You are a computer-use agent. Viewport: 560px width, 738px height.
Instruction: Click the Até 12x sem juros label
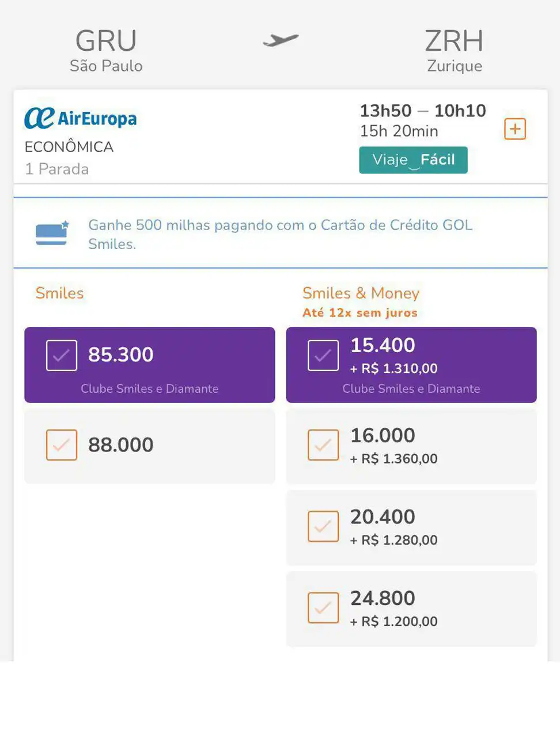click(360, 313)
